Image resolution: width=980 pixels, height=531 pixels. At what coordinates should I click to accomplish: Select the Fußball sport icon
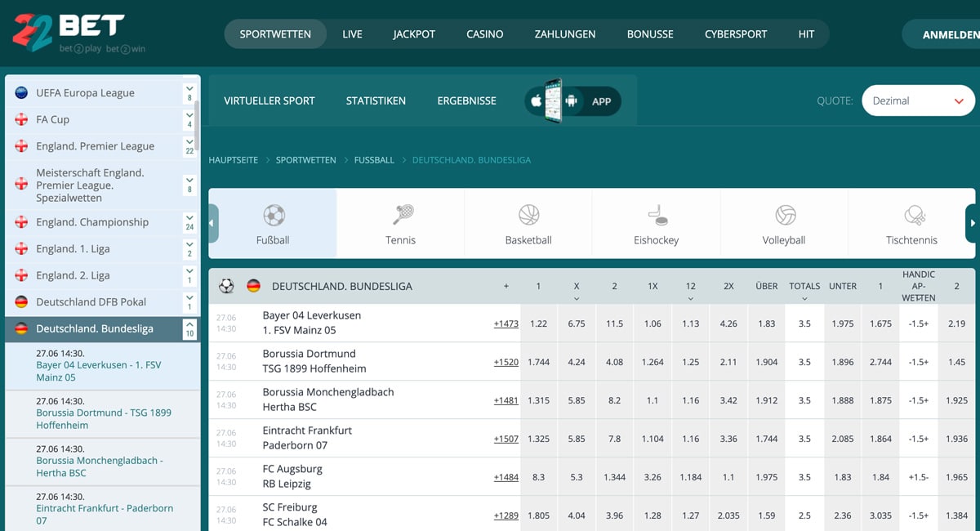(x=274, y=215)
